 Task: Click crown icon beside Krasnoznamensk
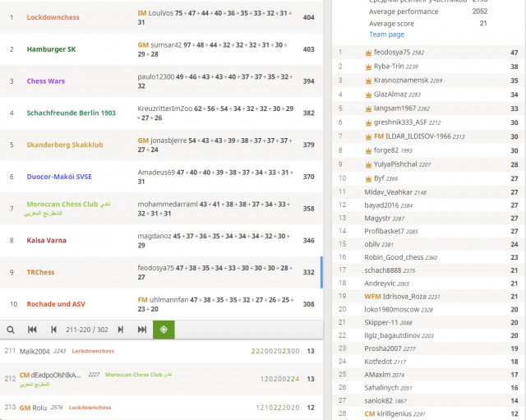(x=368, y=81)
